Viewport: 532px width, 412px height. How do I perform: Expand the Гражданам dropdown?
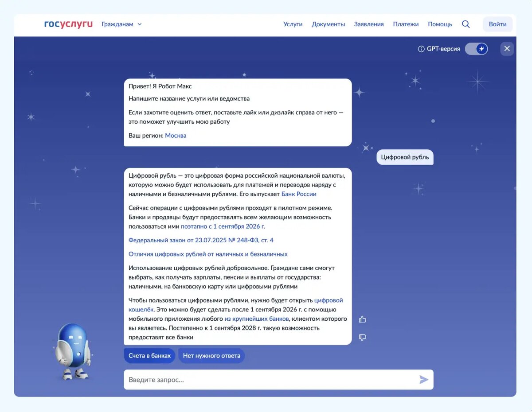coord(121,24)
